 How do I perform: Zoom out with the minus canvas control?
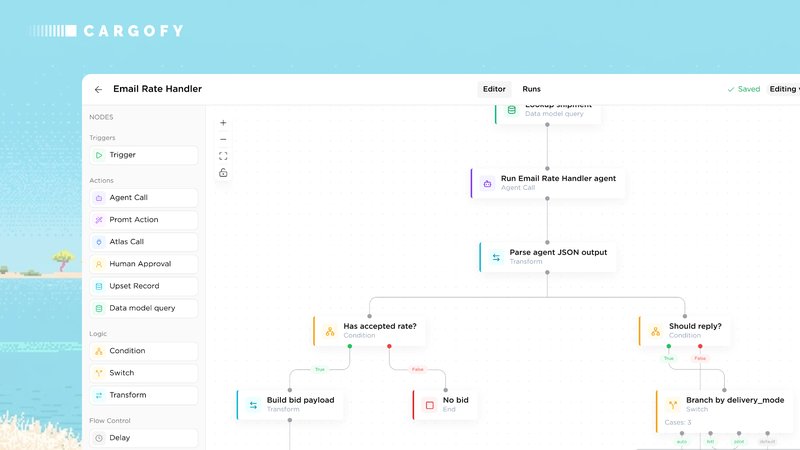pos(223,139)
